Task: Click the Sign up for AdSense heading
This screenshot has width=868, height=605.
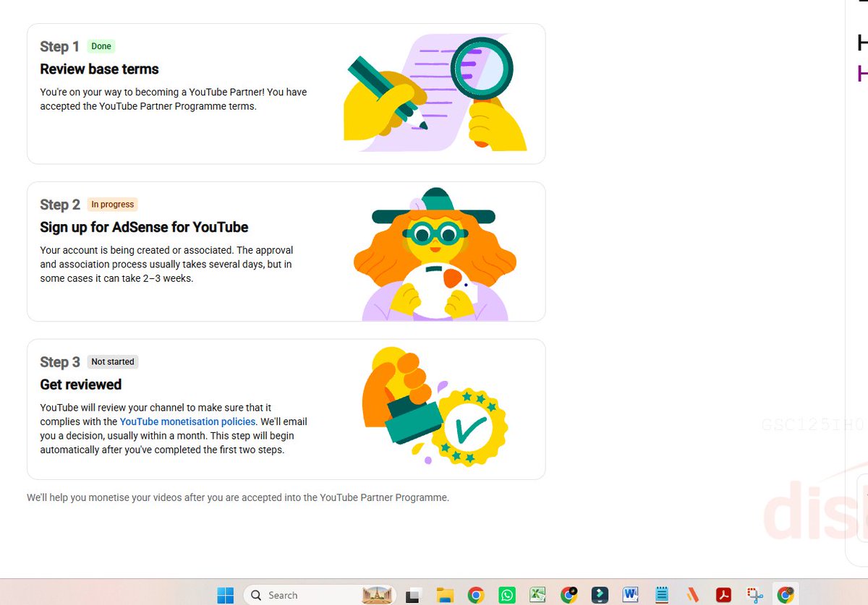Action: coord(144,227)
